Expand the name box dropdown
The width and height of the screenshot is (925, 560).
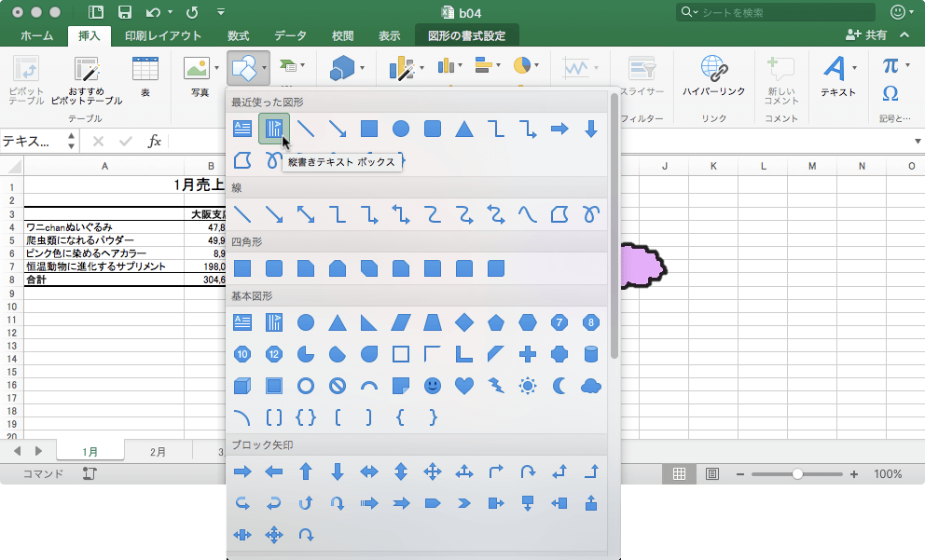tap(71, 142)
